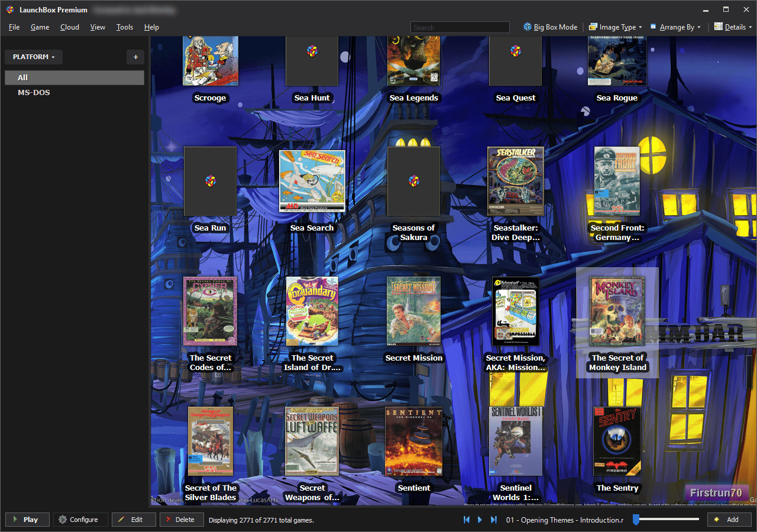Open the File menu

click(14, 27)
